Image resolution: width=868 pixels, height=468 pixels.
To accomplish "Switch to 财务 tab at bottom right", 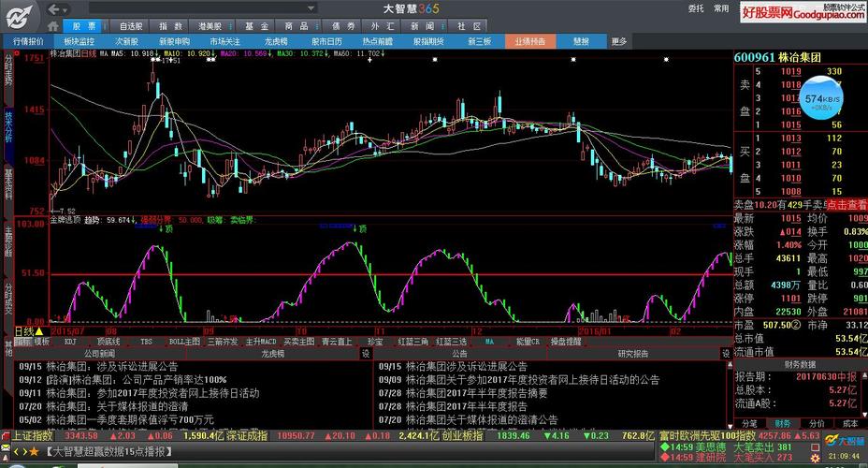I will point(783,424).
